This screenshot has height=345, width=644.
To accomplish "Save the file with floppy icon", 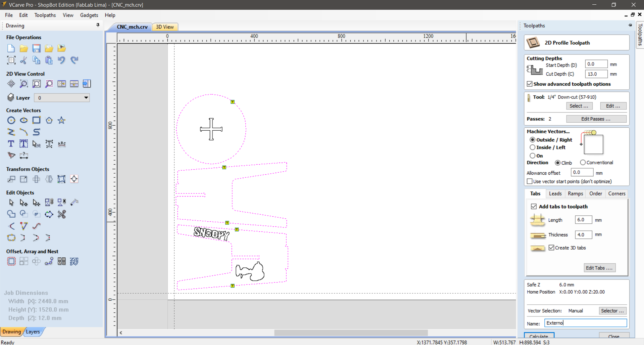I will 36,48.
